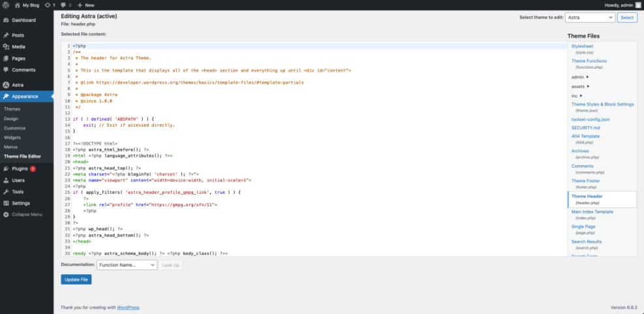Click the DOCTYPE html code line
Viewport: 644px width, 314px height.
pyautogui.click(x=95, y=144)
